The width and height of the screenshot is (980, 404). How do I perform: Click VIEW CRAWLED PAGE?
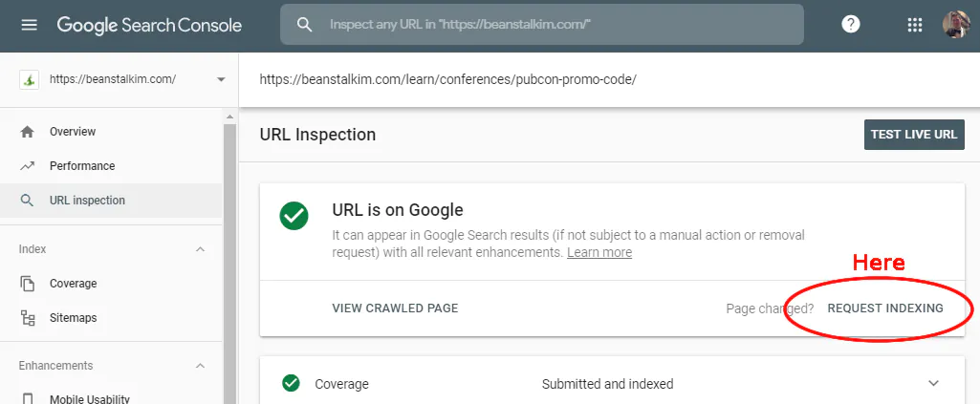[x=395, y=308]
